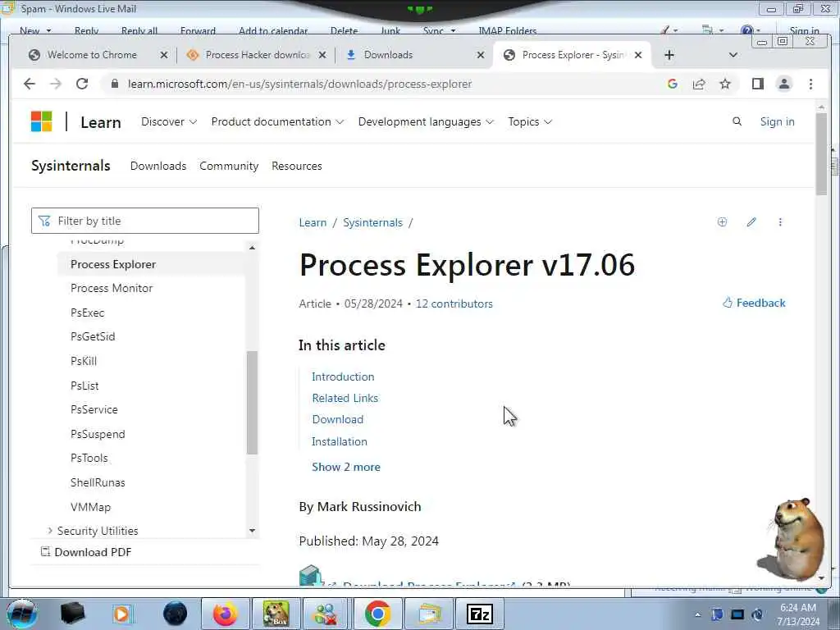
Task: Edit the article with pencil icon
Action: (x=751, y=221)
